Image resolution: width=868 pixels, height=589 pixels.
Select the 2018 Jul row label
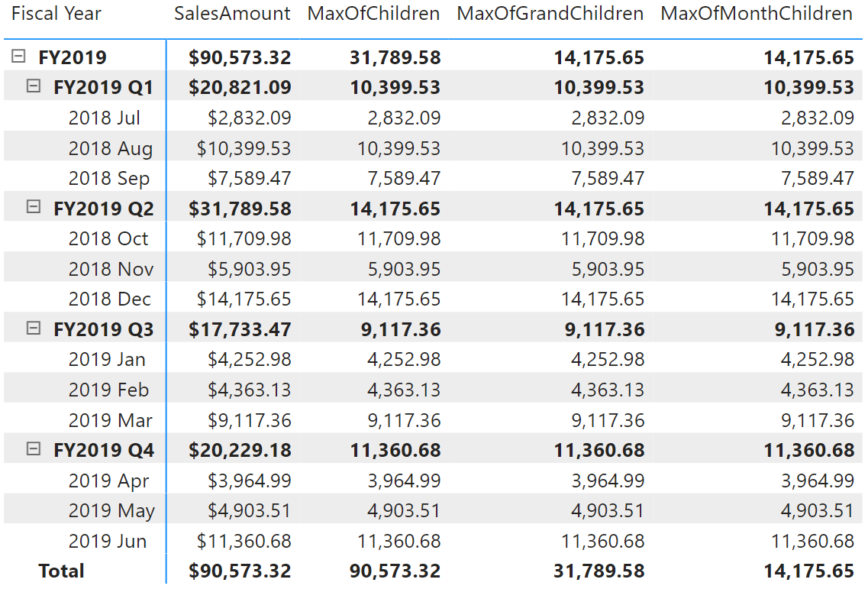(105, 118)
